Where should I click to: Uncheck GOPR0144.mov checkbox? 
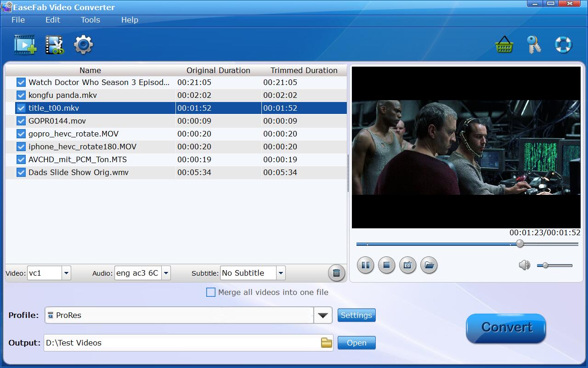(x=21, y=121)
